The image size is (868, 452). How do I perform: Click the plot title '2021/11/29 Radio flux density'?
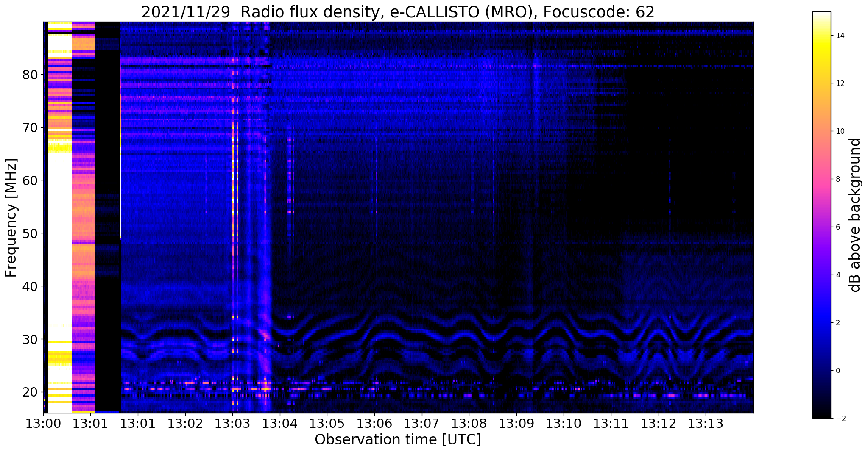click(260, 12)
